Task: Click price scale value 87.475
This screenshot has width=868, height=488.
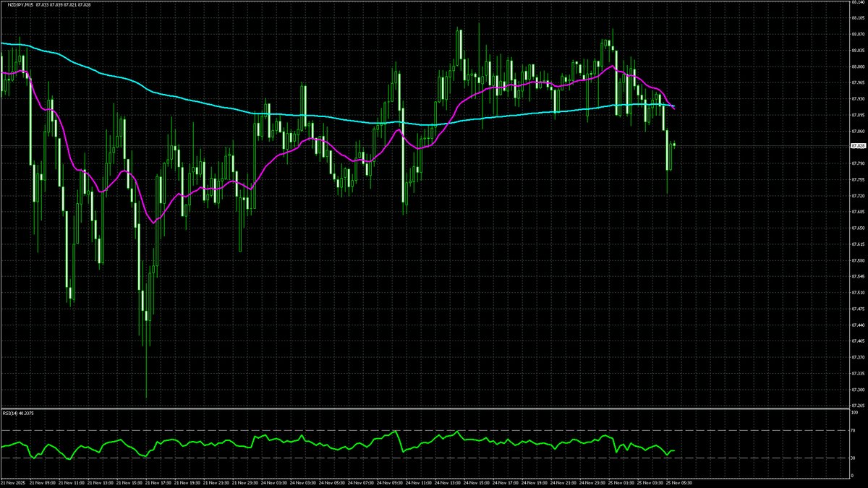Action: [x=858, y=308]
